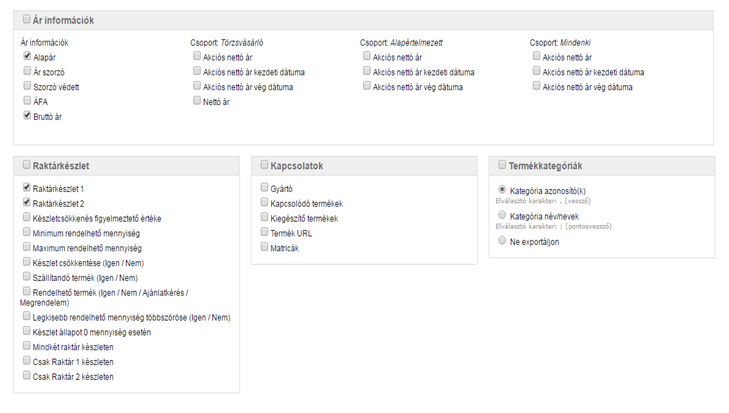Enable the Termék URL checkbox

(x=265, y=232)
